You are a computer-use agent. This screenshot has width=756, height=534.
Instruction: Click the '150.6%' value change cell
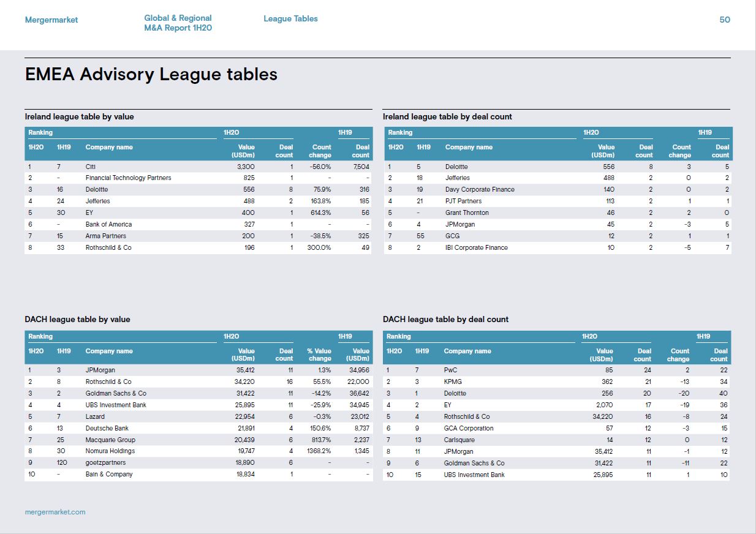pyautogui.click(x=320, y=428)
